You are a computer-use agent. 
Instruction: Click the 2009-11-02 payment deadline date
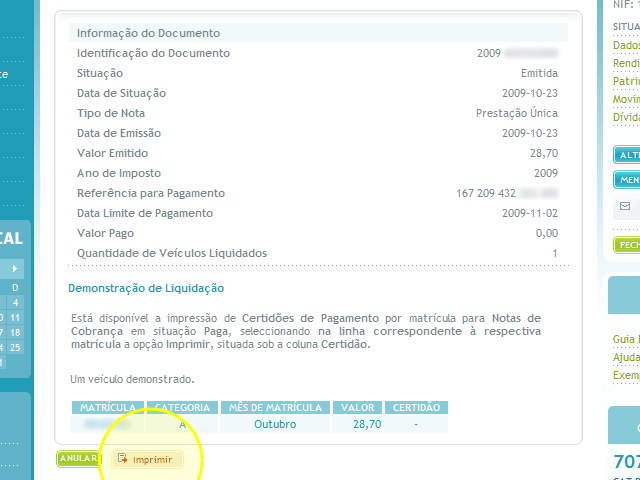(530, 213)
